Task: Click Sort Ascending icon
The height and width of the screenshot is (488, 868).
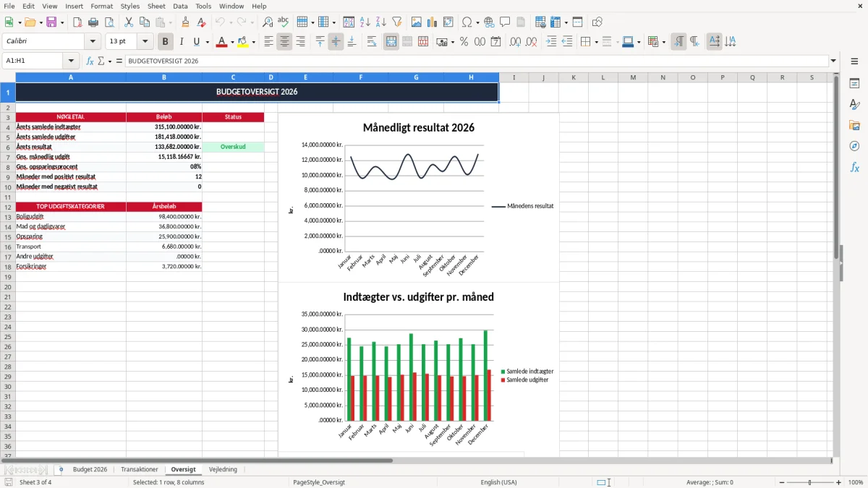Action: [365, 22]
